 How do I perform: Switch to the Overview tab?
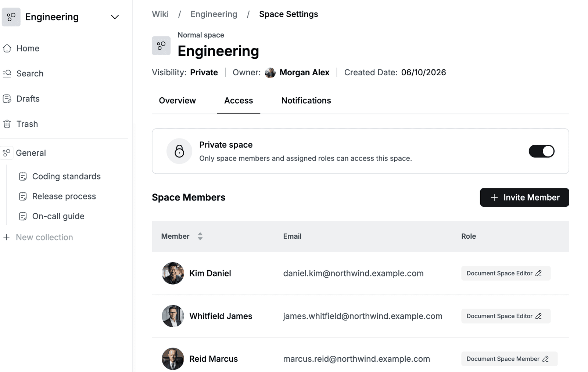[178, 101]
